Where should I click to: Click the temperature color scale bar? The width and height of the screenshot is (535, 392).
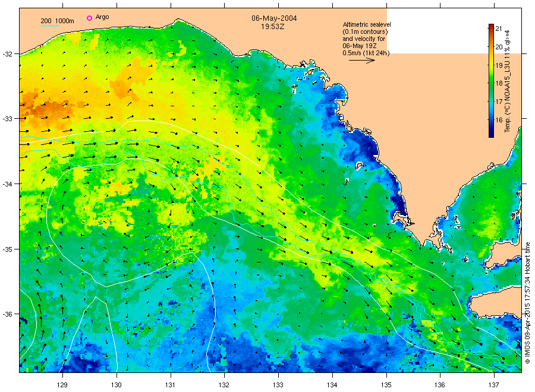point(491,81)
